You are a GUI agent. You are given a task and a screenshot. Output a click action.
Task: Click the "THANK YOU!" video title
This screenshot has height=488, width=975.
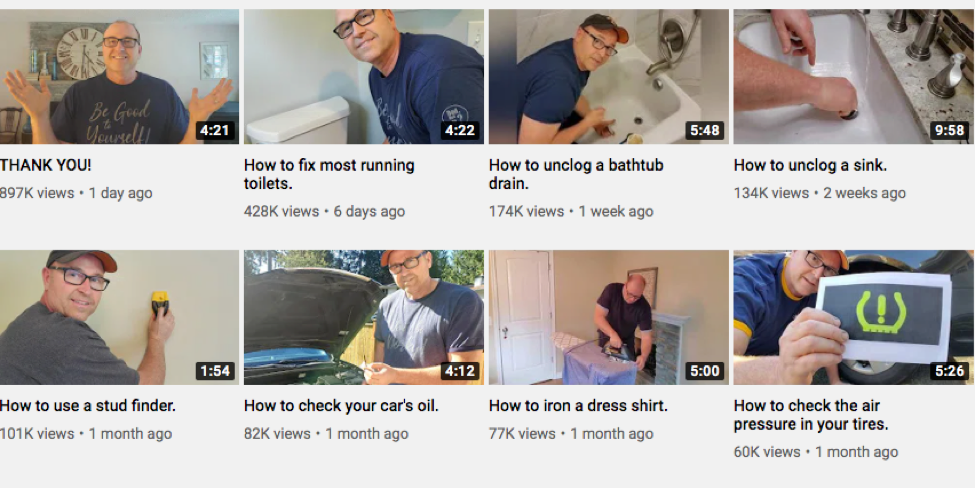[x=45, y=165]
